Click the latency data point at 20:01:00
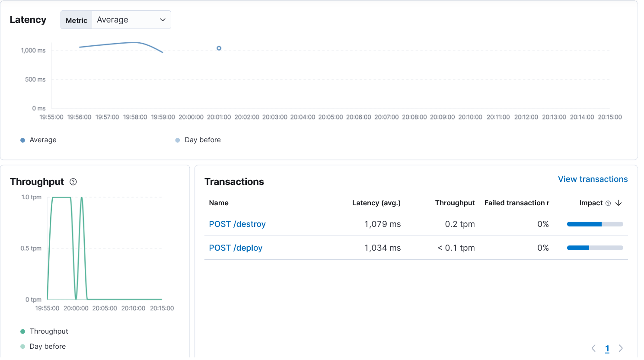 click(x=219, y=48)
